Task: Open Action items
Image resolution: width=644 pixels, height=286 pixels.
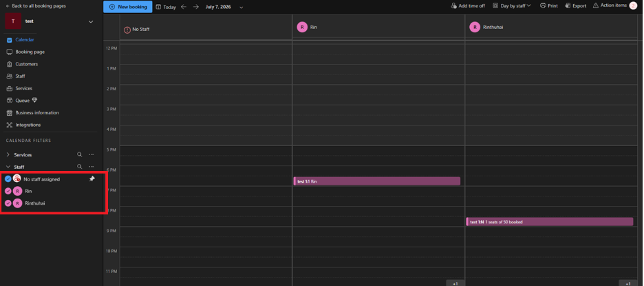Action: 610,6
